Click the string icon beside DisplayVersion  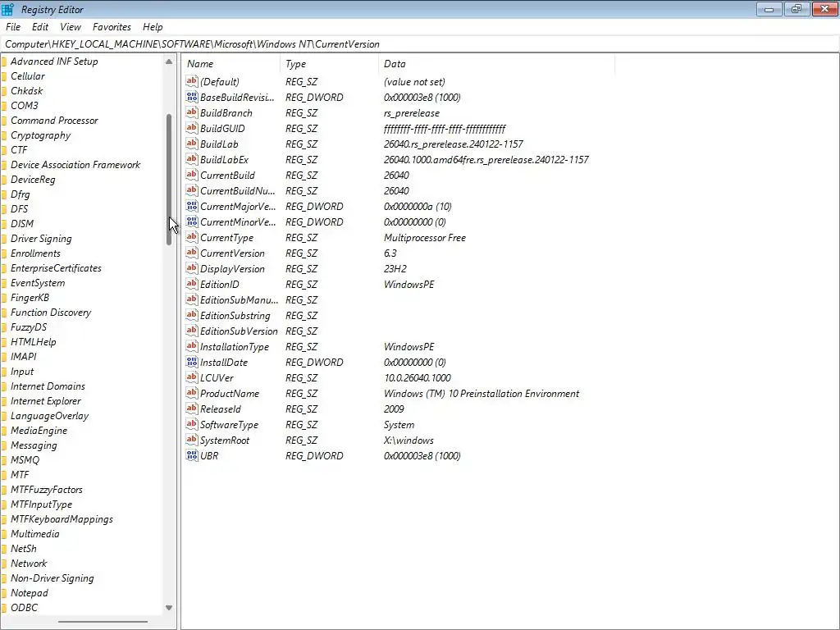[x=192, y=268]
